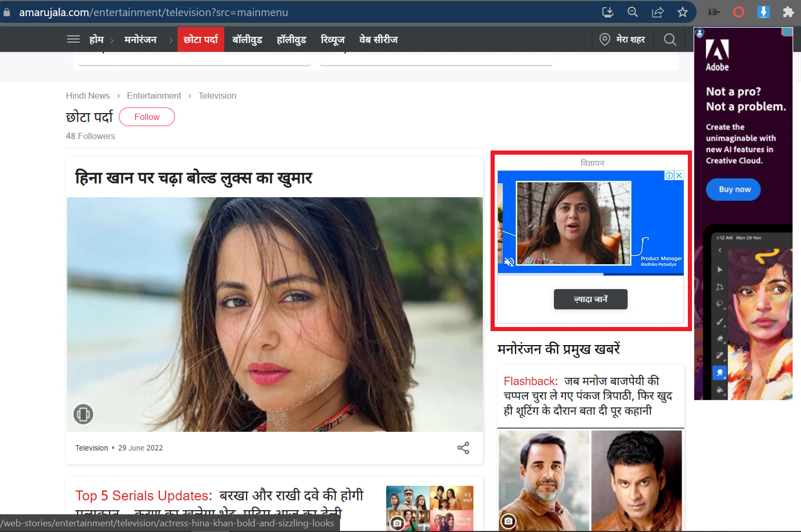Click the location pin icon near मेरा शहर
Screen dimensions: 801x532
(604, 39)
